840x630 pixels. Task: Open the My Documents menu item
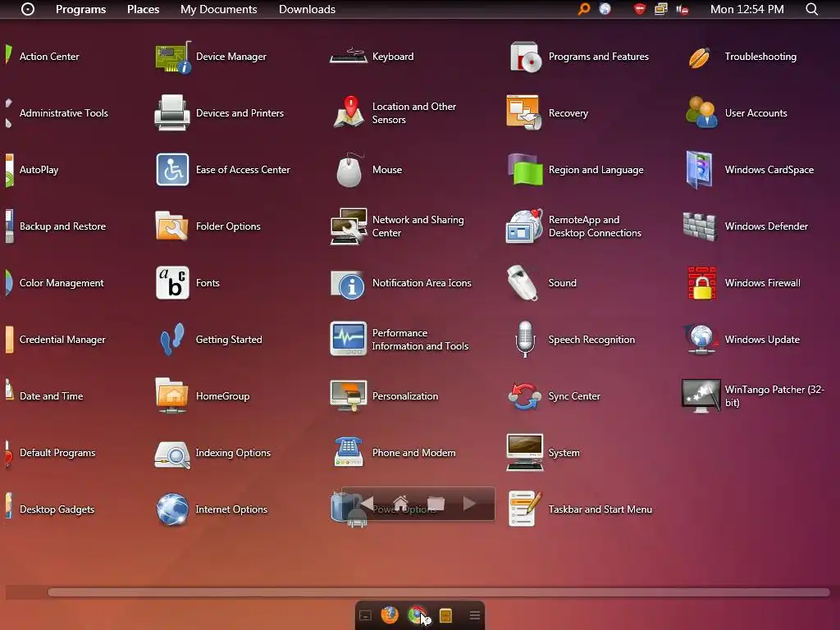pyautogui.click(x=218, y=9)
